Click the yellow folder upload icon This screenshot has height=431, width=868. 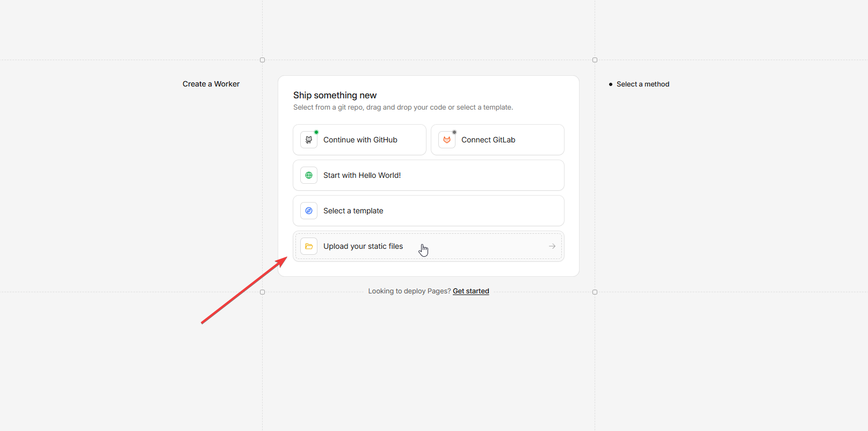pyautogui.click(x=309, y=246)
